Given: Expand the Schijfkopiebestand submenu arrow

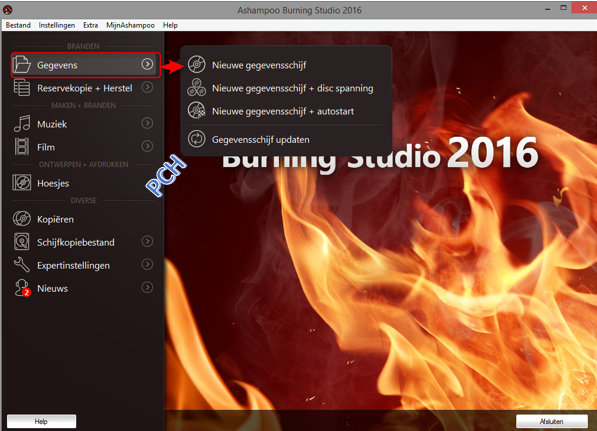Looking at the screenshot, I should coord(147,241).
